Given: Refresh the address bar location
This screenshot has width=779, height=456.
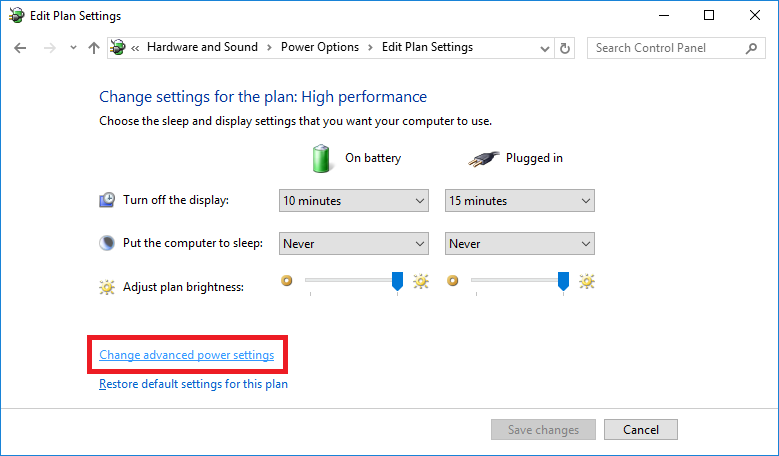Looking at the screenshot, I should pyautogui.click(x=564, y=48).
